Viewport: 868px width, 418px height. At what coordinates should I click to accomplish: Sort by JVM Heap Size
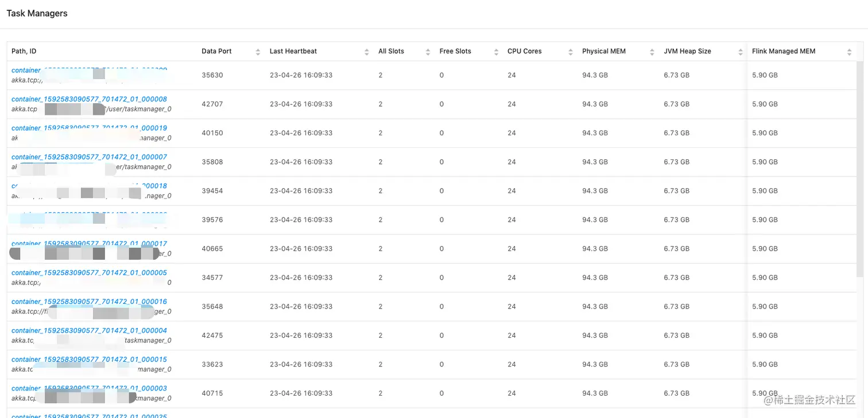pyautogui.click(x=741, y=51)
